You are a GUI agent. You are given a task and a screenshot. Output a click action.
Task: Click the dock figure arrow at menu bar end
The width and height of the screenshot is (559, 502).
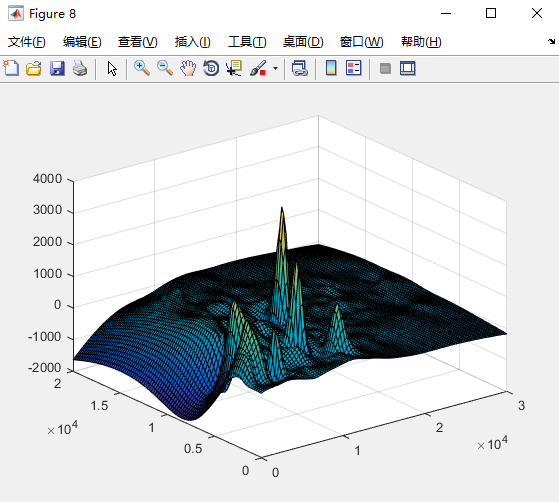551,41
